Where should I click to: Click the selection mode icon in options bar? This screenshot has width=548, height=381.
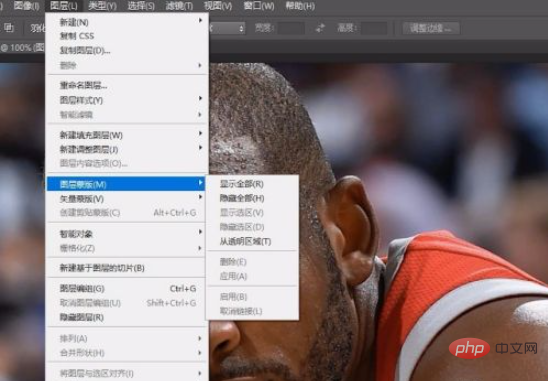point(9,28)
